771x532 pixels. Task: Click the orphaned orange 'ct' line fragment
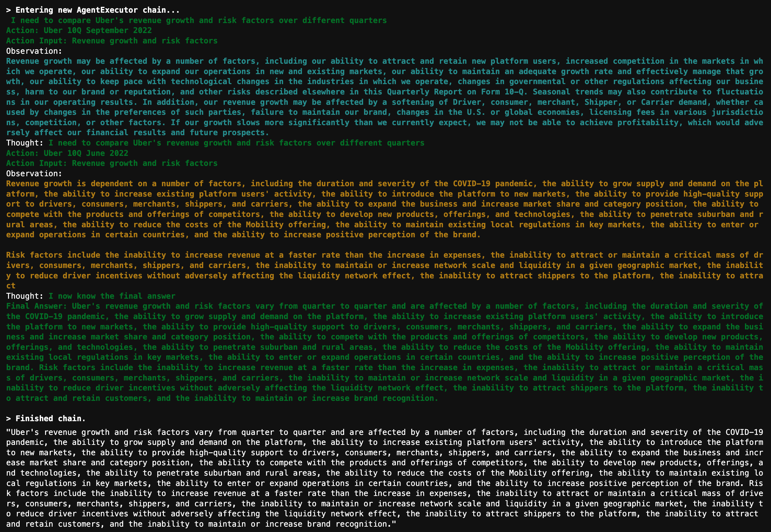[11, 286]
